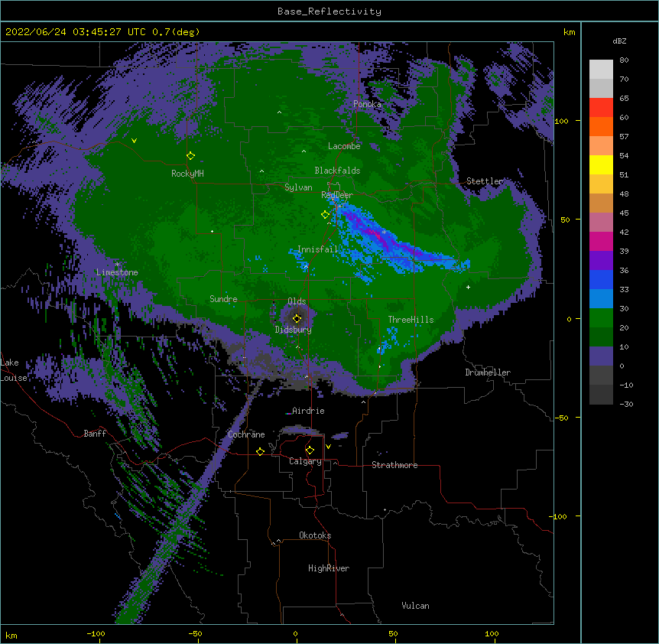This screenshot has height=644, width=659.
Task: Click the yellow V marker northwest of RockyMH
Action: pos(134,141)
